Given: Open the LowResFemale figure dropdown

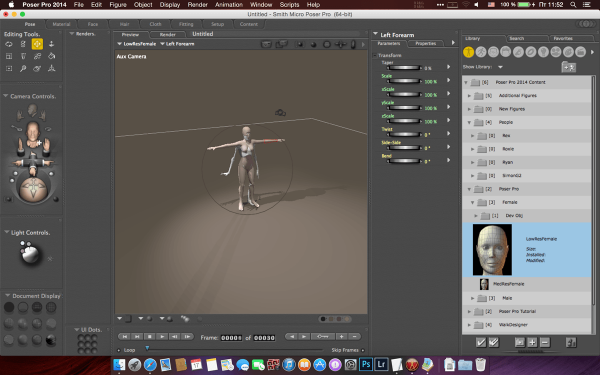Looking at the screenshot, I should [137, 44].
